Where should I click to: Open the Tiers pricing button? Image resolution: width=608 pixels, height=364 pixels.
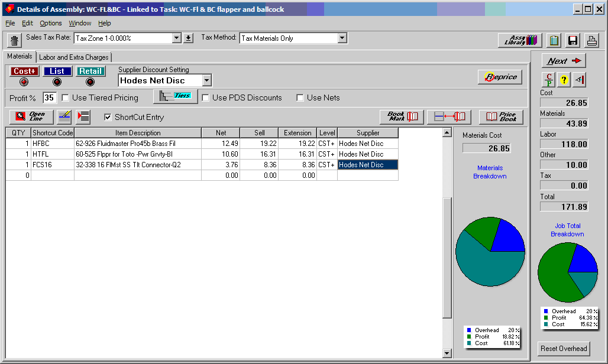pyautogui.click(x=176, y=96)
